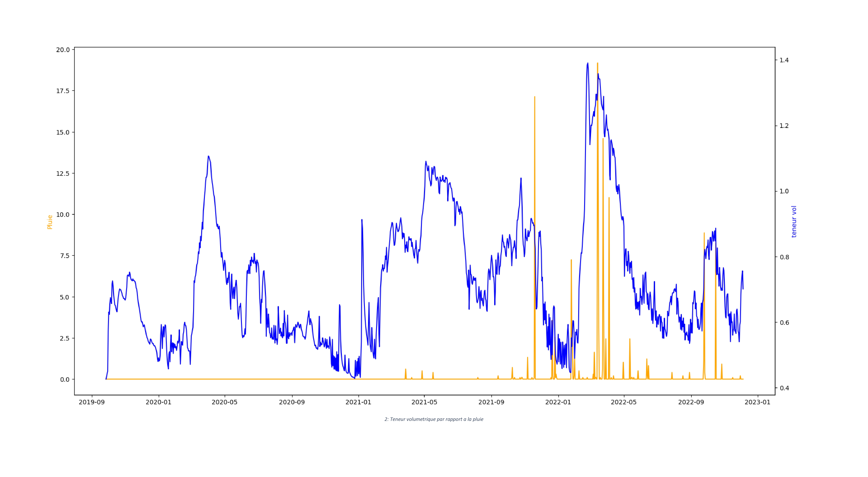Viewport: 868px width, 477px height.
Task: Click the '2019-09' date tick label
Action: tap(92, 402)
